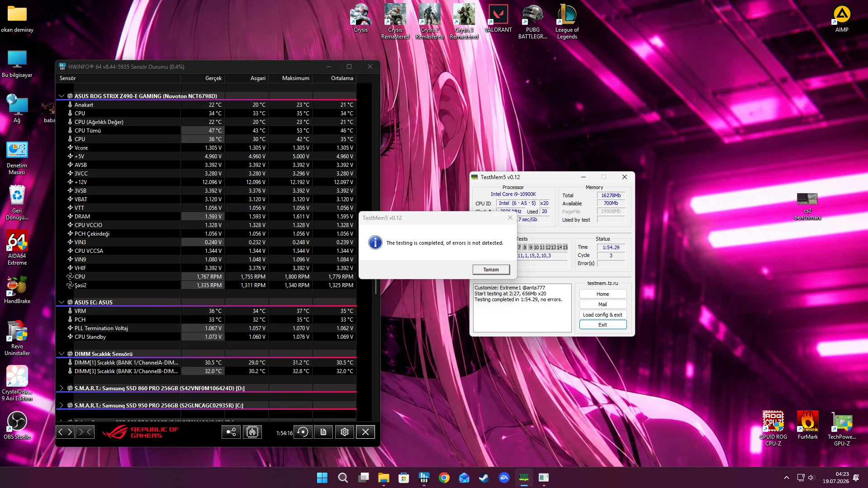Collapse the ASUS ROG STRIX Z490-E sensor group
This screenshot has height=488, width=868.
coord(62,96)
